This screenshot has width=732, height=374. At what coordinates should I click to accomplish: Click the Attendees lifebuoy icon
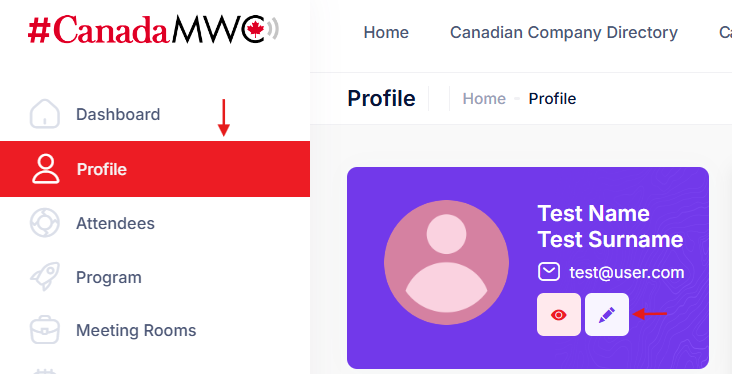(x=45, y=223)
